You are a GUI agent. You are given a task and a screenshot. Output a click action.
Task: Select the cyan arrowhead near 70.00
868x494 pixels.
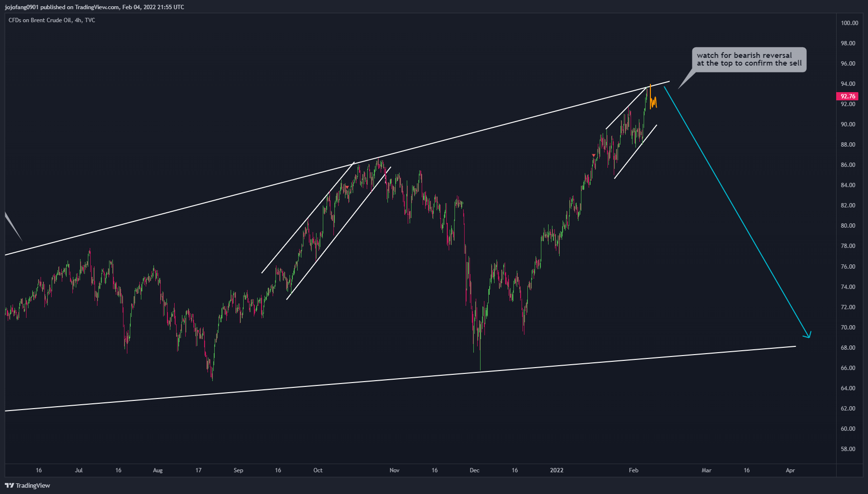[x=807, y=335]
